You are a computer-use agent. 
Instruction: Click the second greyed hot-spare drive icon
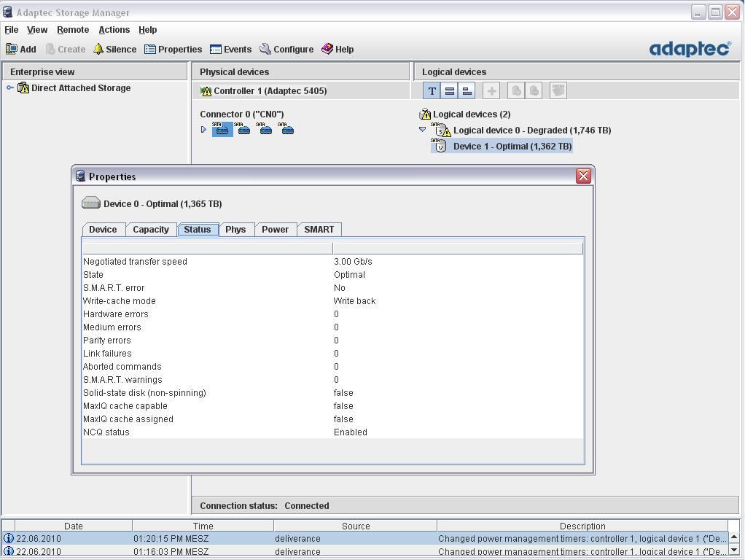tap(534, 91)
